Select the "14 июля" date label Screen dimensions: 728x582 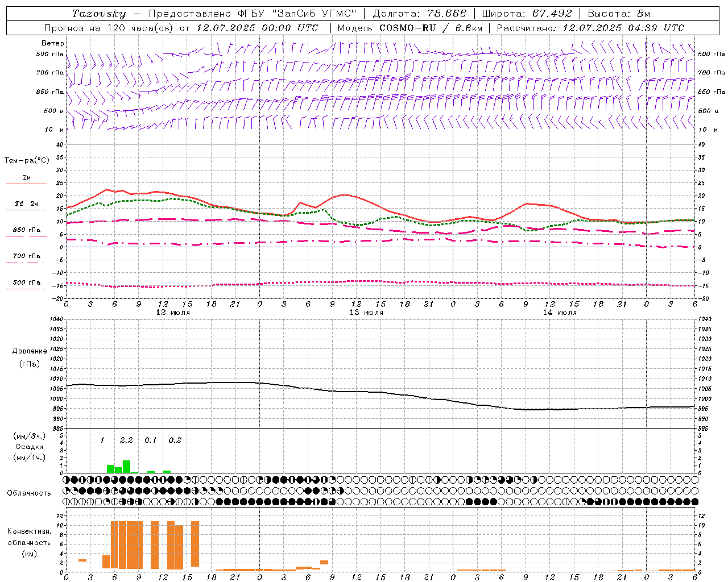[x=560, y=312]
